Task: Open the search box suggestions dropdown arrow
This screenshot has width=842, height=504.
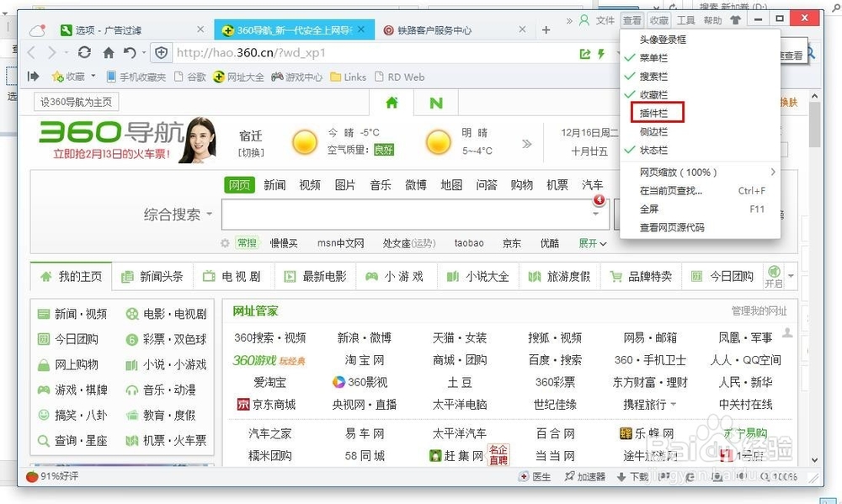Action: click(595, 214)
